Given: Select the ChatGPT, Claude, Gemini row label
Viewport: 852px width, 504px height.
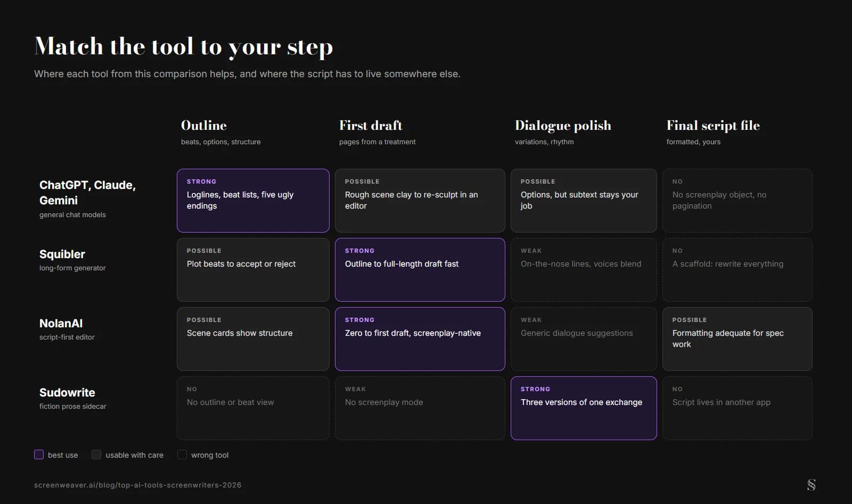Looking at the screenshot, I should [x=87, y=193].
